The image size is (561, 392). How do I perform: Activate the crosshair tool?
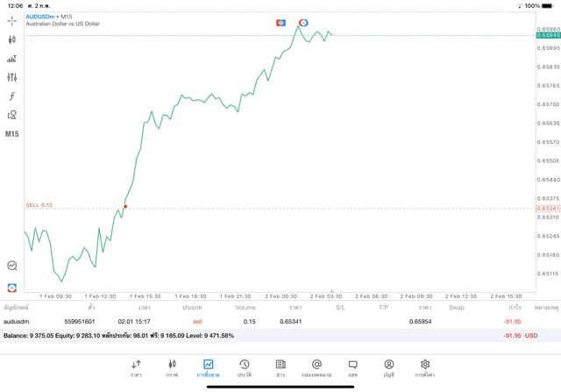(x=11, y=20)
